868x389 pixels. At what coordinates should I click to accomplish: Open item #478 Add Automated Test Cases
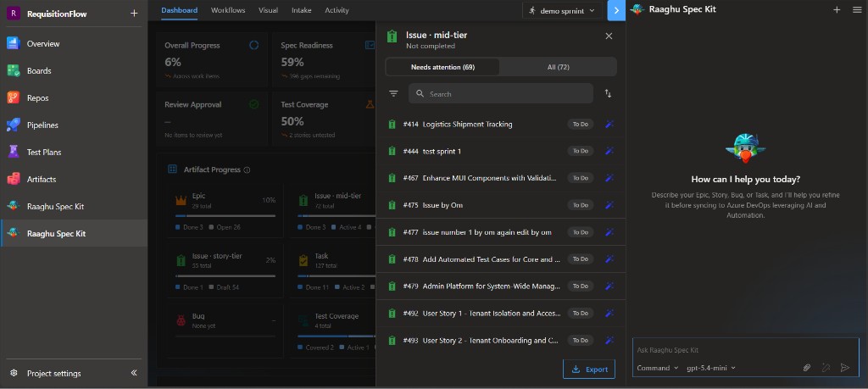coord(500,259)
